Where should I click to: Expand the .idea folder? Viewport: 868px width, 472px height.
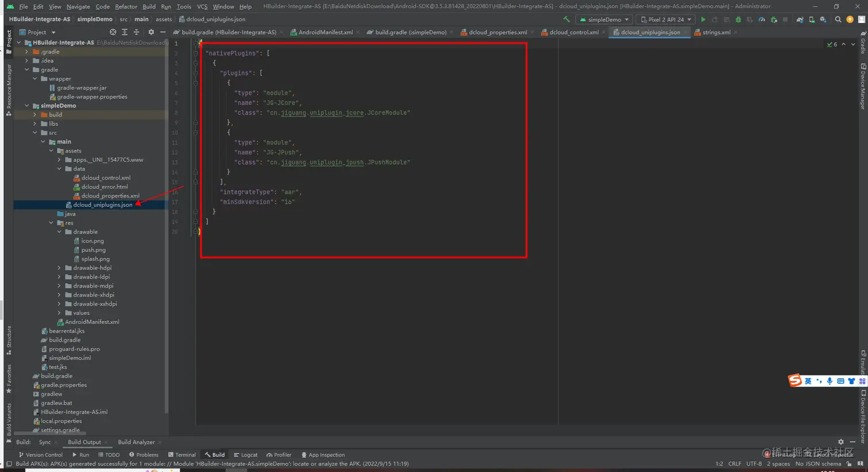[x=26, y=61]
